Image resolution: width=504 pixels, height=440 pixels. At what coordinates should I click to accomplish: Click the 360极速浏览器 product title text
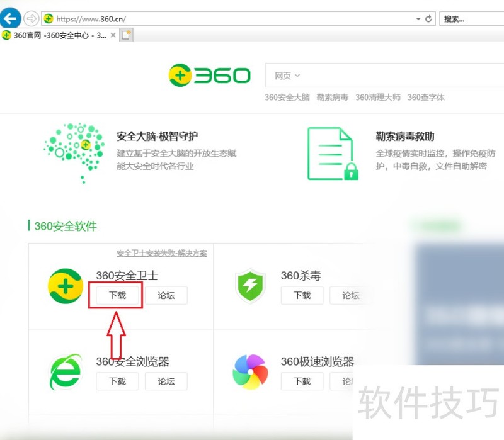click(x=318, y=362)
